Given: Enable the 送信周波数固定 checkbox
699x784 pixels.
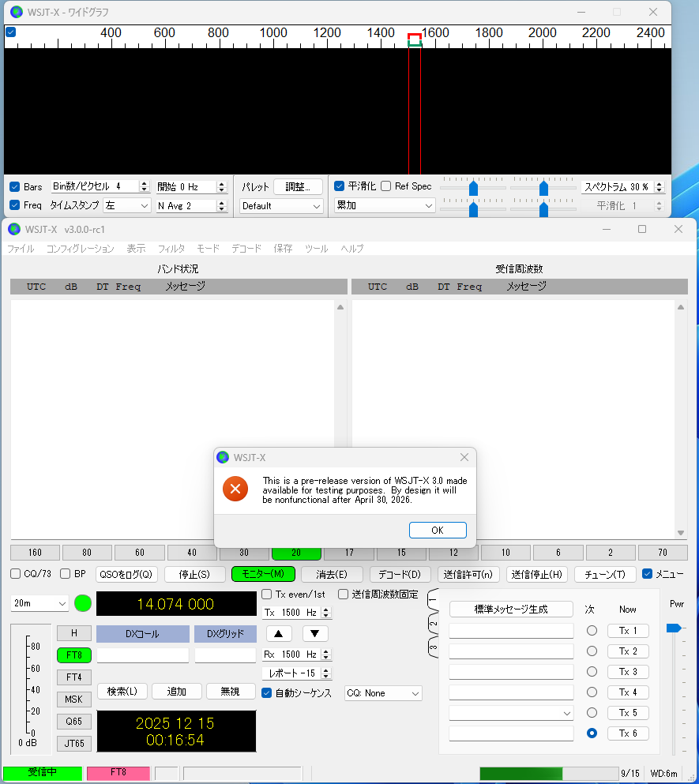Looking at the screenshot, I should (x=344, y=594).
